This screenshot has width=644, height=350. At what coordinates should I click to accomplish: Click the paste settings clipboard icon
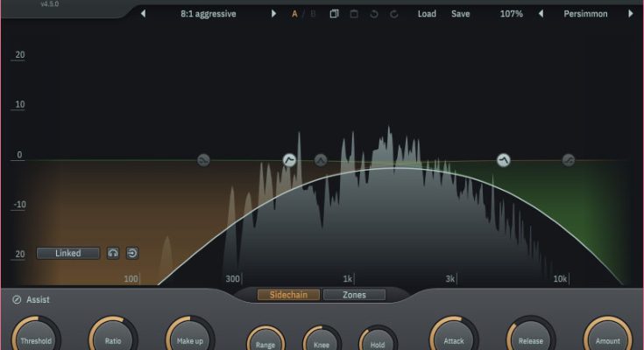click(x=354, y=14)
